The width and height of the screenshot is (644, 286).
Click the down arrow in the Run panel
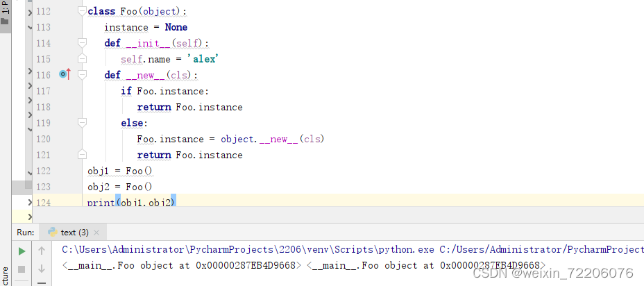click(x=42, y=269)
